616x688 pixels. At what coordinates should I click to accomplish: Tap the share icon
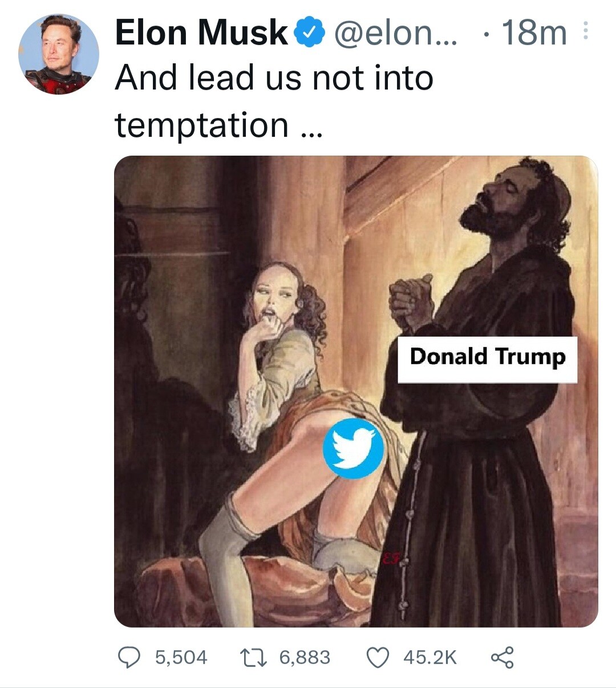502,657
